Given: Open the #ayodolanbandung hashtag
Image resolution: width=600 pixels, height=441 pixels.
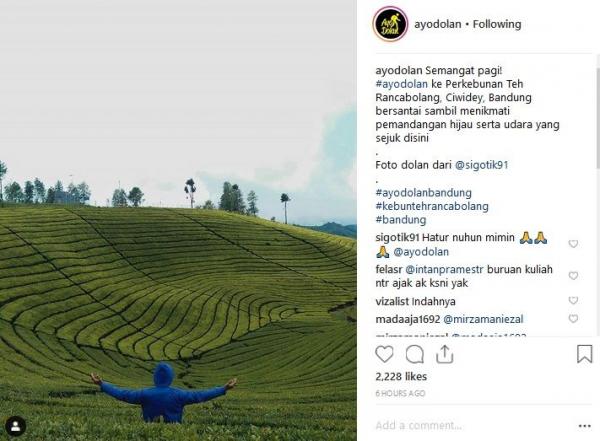Looking at the screenshot, I should point(423,193).
